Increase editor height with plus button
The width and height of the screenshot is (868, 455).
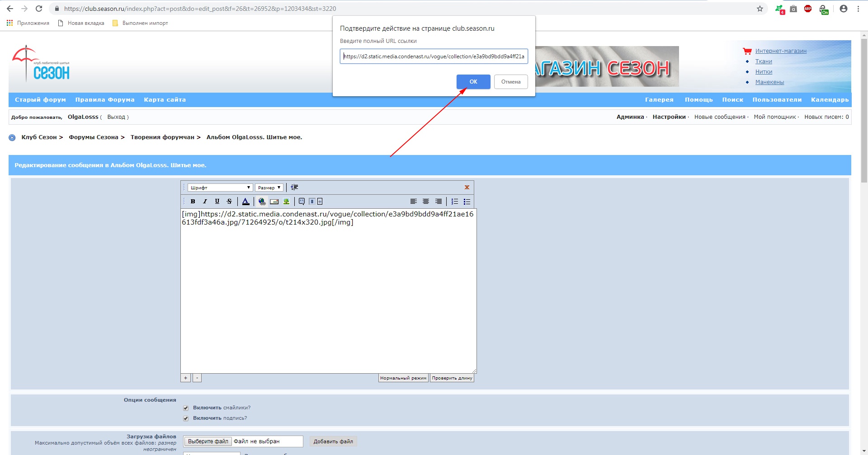pyautogui.click(x=185, y=378)
